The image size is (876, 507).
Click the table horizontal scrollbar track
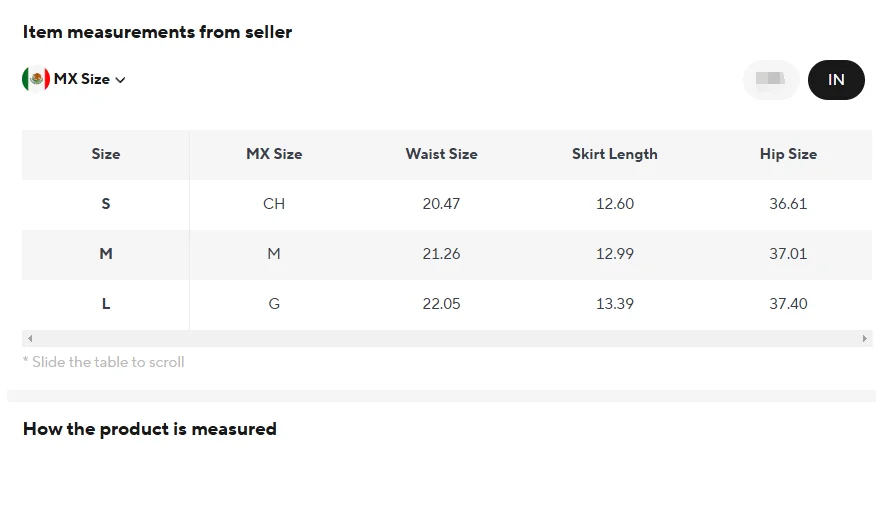point(447,338)
